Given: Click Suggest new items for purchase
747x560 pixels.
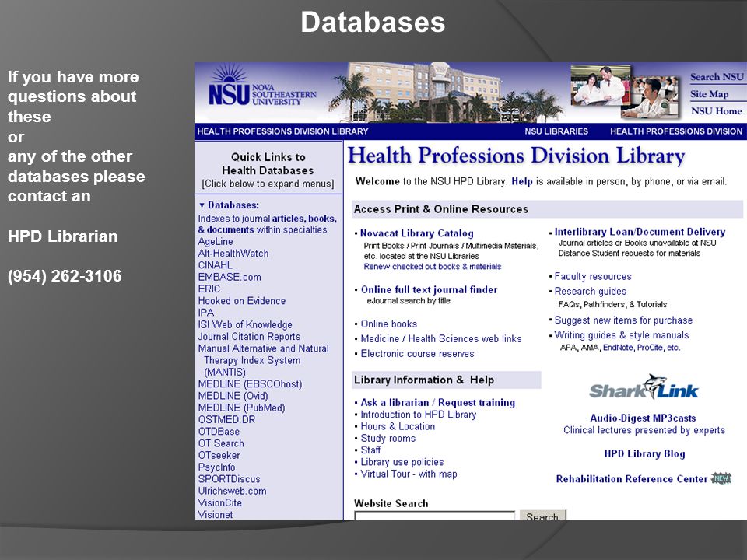Looking at the screenshot, I should pyautogui.click(x=623, y=320).
